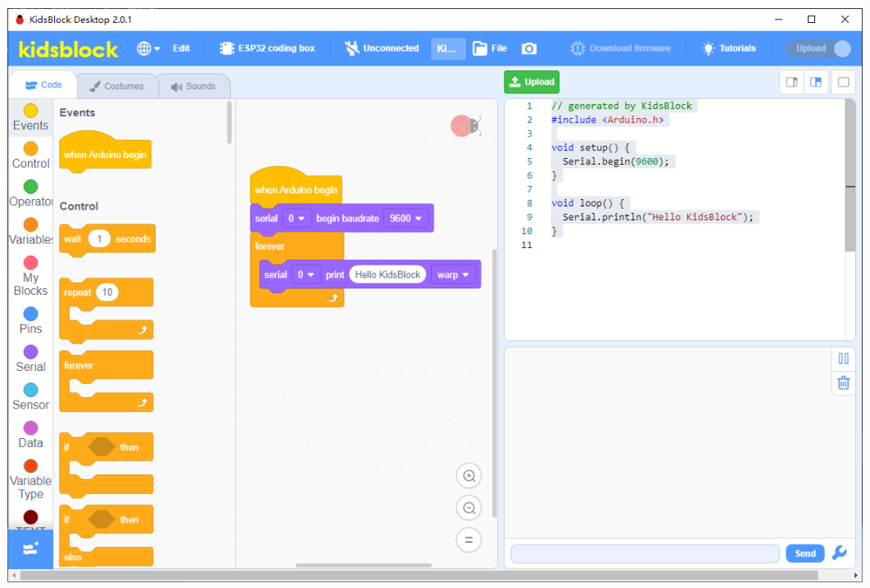This screenshot has width=870, height=588.
Task: Click the ladybug sprite icon
Action: click(x=465, y=126)
